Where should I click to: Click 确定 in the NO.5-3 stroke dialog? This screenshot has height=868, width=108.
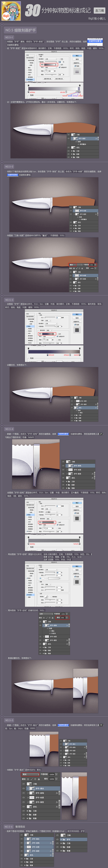77,314
